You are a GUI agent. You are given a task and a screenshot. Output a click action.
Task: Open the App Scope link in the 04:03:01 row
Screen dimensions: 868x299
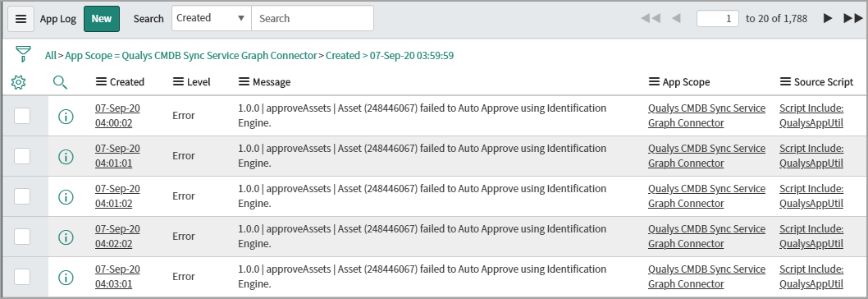point(706,276)
